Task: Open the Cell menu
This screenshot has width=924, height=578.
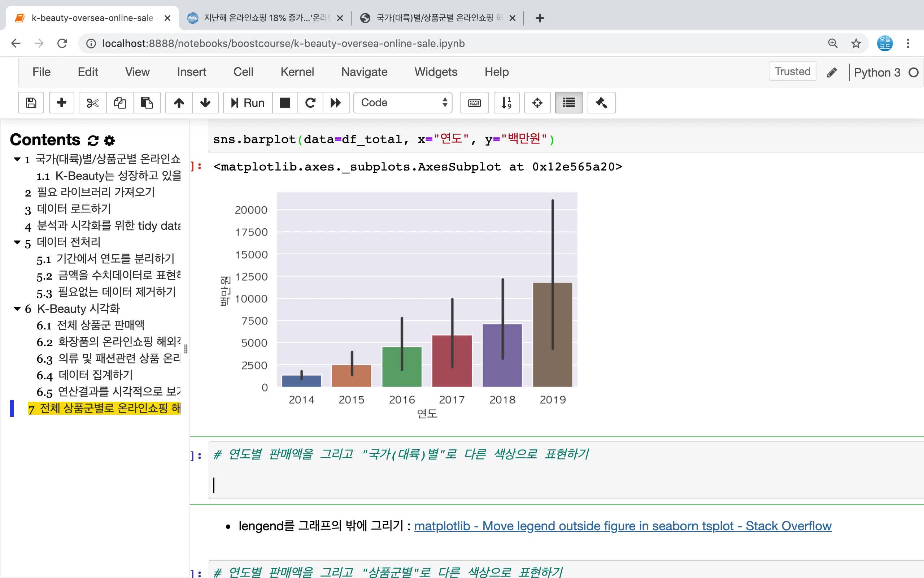Action: [x=243, y=72]
